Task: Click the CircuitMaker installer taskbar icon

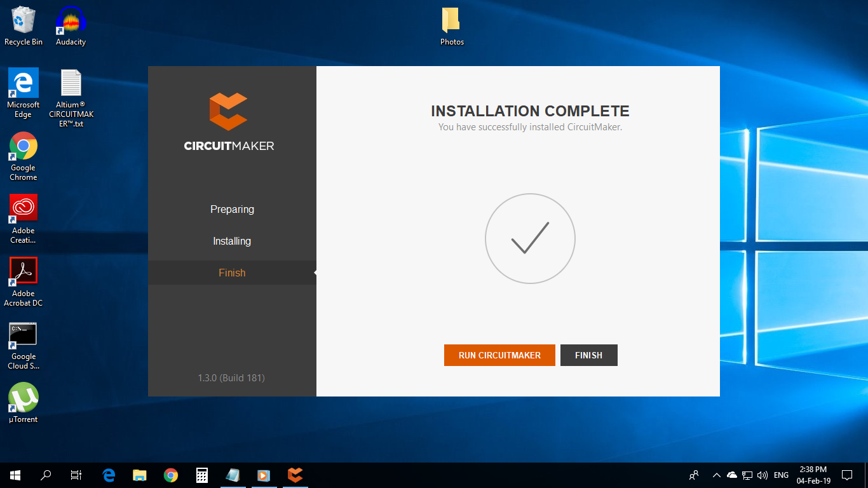Action: [x=295, y=475]
